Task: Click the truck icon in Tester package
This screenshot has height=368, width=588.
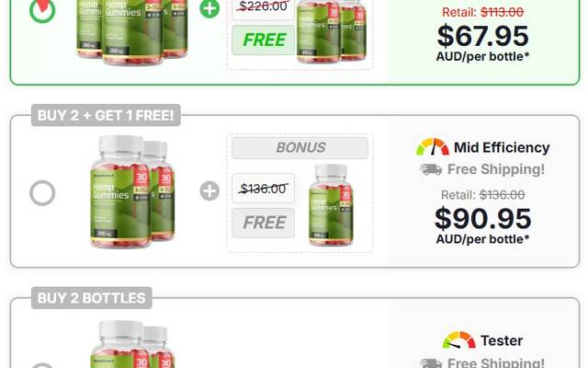Action: tap(431, 363)
